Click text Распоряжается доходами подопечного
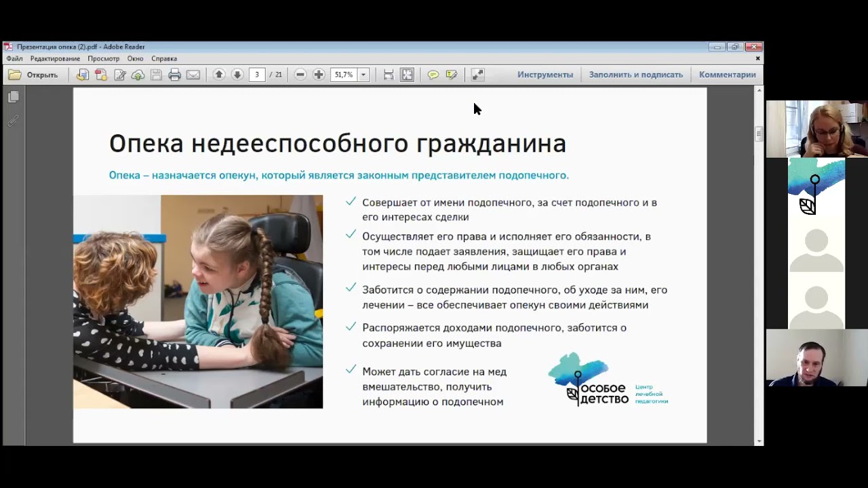The width and height of the screenshot is (868, 488). click(x=462, y=327)
